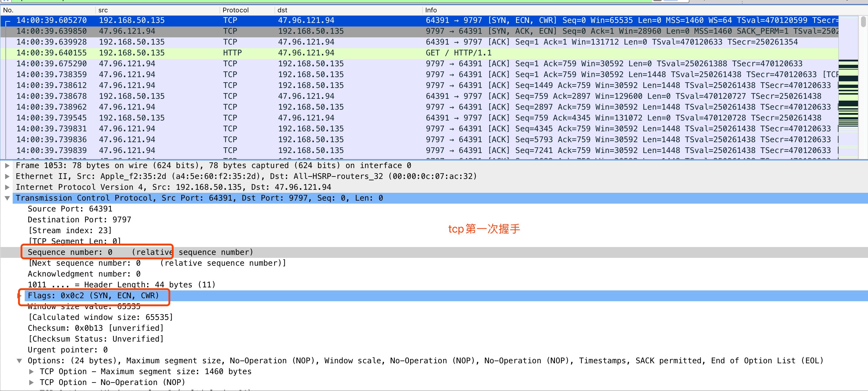The width and height of the screenshot is (868, 391).
Task: Sort packets by the dst column
Action: click(348, 10)
